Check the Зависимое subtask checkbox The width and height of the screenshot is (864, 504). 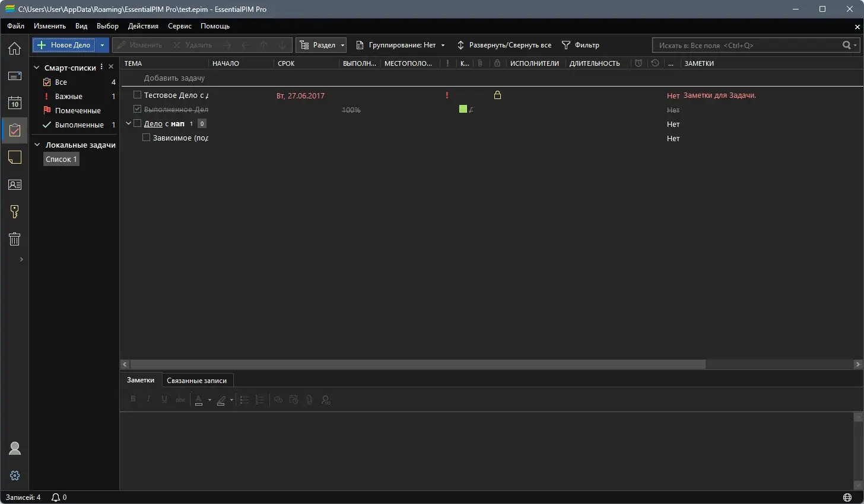[147, 138]
